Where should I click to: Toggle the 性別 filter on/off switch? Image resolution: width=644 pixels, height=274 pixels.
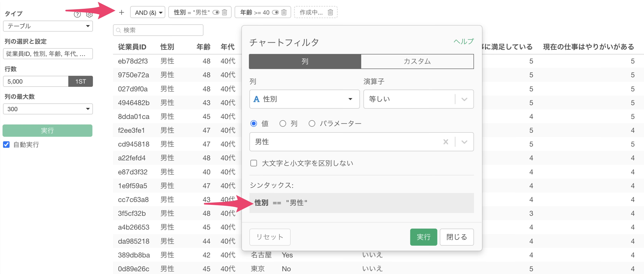216,12
